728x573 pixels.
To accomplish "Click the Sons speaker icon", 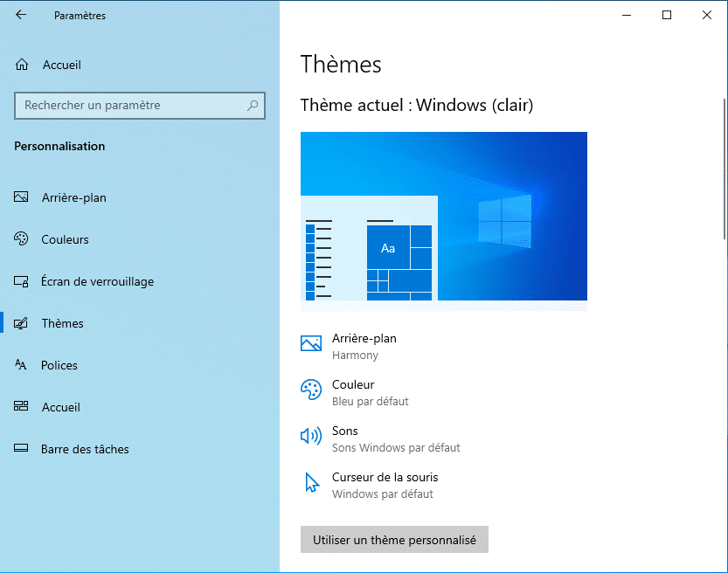I will [x=311, y=436].
